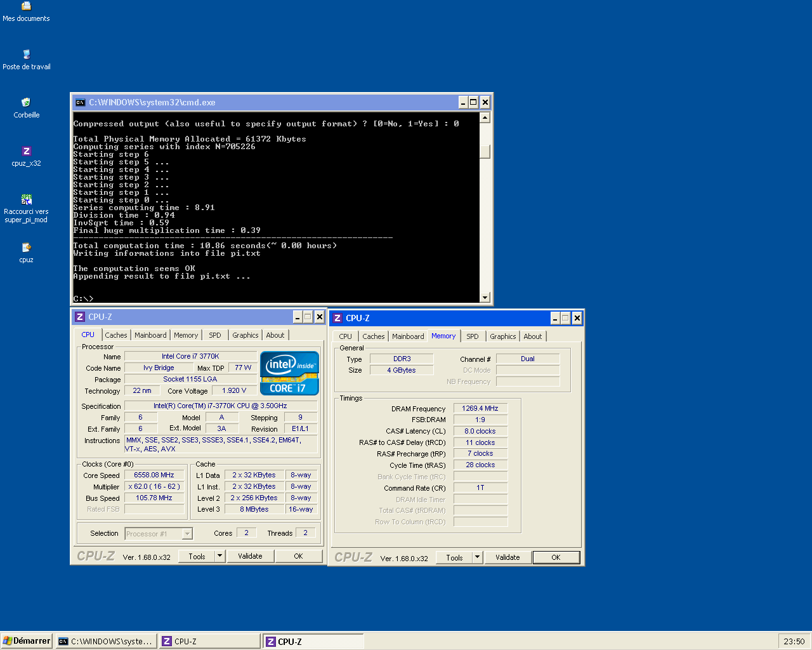Click the Command Rate value 1T
Image resolution: width=812 pixels, height=650 pixels.
tap(480, 487)
